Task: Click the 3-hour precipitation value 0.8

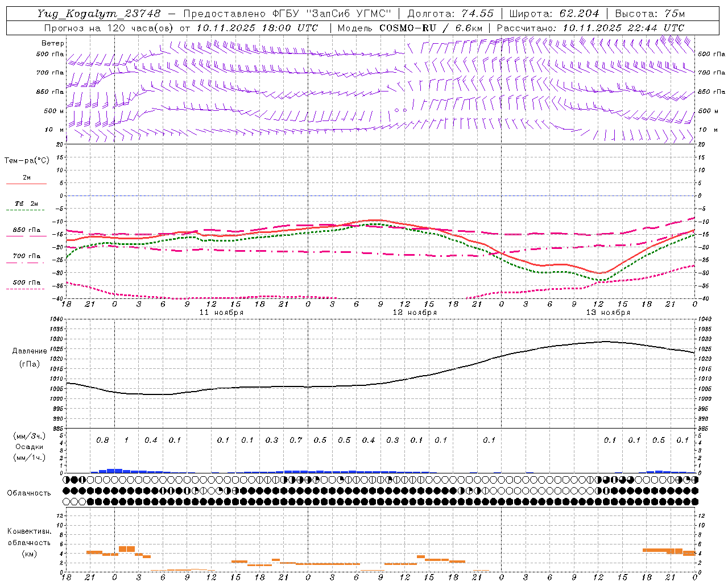Action: (x=102, y=440)
